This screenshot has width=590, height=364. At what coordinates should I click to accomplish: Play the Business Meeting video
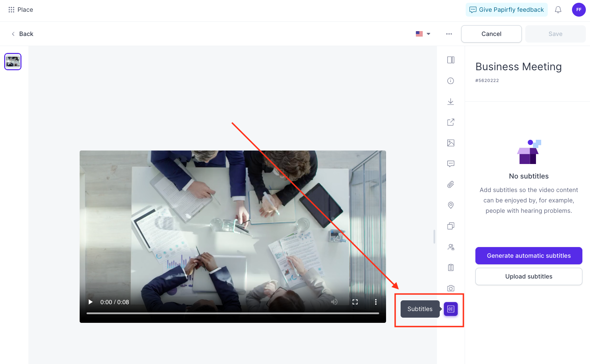coord(91,302)
